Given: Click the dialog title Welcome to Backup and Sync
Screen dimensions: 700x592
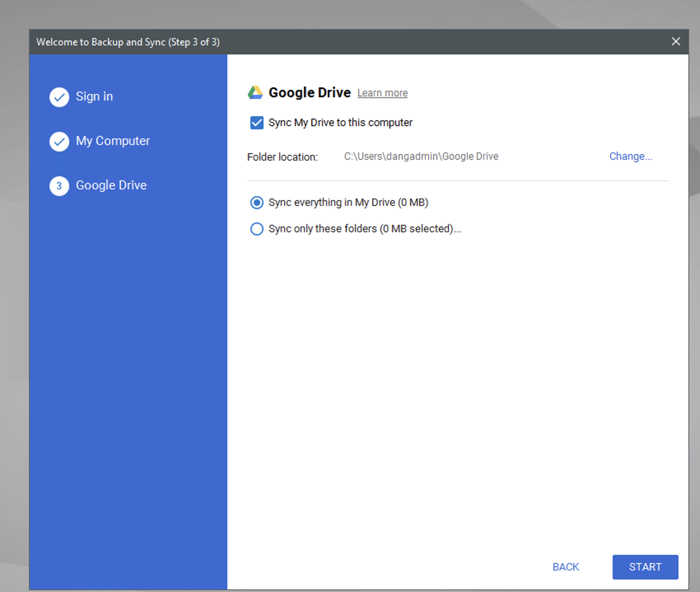Looking at the screenshot, I should (128, 42).
